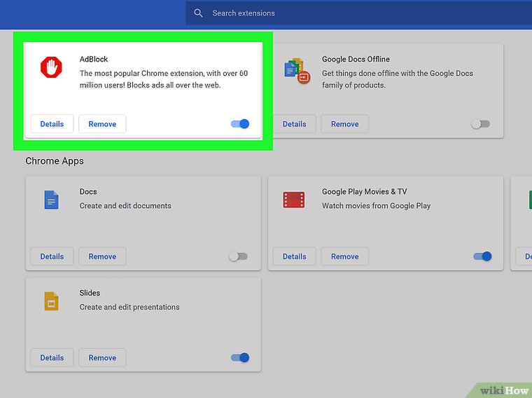
Task: Turn off Google Play Movies toggle
Action: [x=482, y=256]
